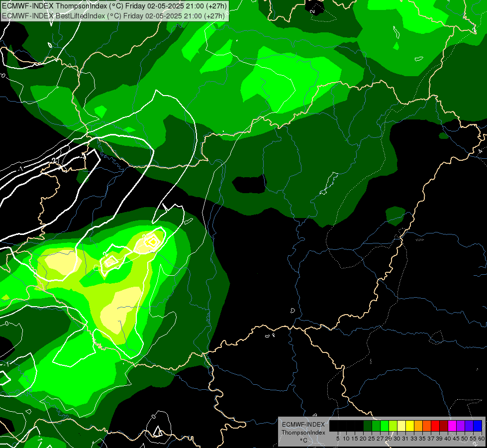Pick the indigo 50–55 legend swatch
487x448 pixels.
(469, 426)
